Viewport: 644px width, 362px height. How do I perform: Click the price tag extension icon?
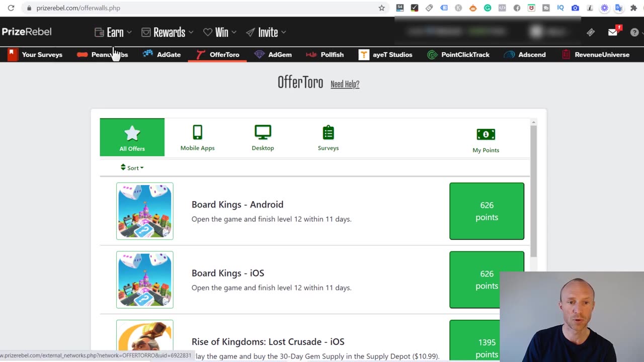point(429,8)
